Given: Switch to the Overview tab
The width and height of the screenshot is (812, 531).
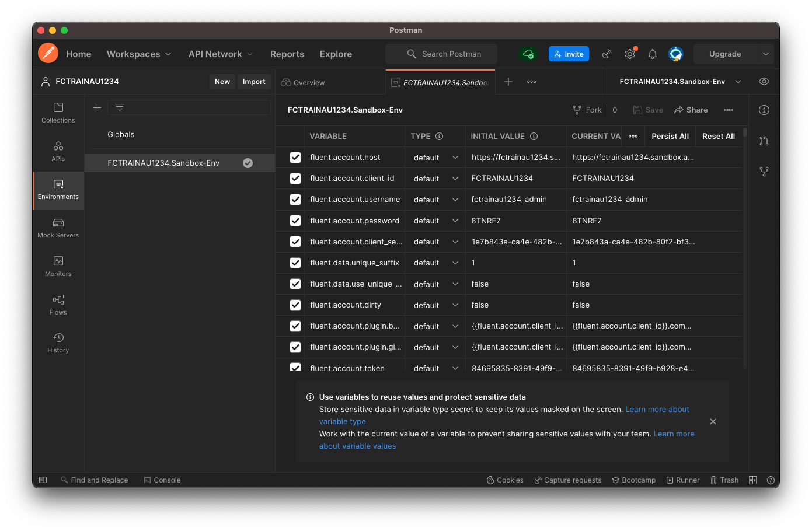Looking at the screenshot, I should tap(303, 82).
